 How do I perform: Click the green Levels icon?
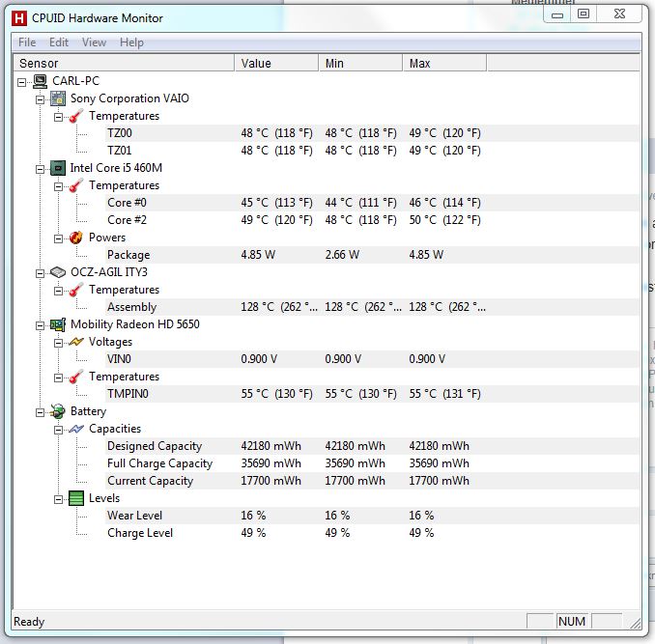click(76, 498)
